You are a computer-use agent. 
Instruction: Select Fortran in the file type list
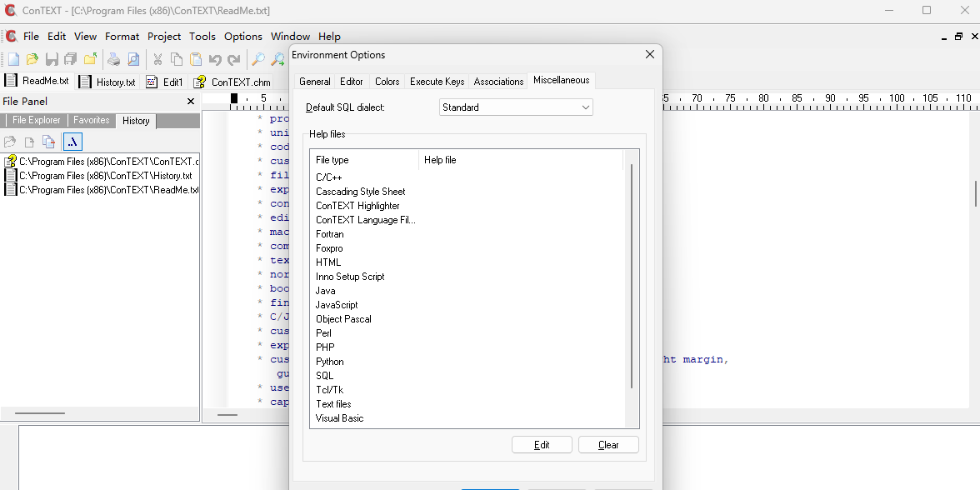coord(329,234)
